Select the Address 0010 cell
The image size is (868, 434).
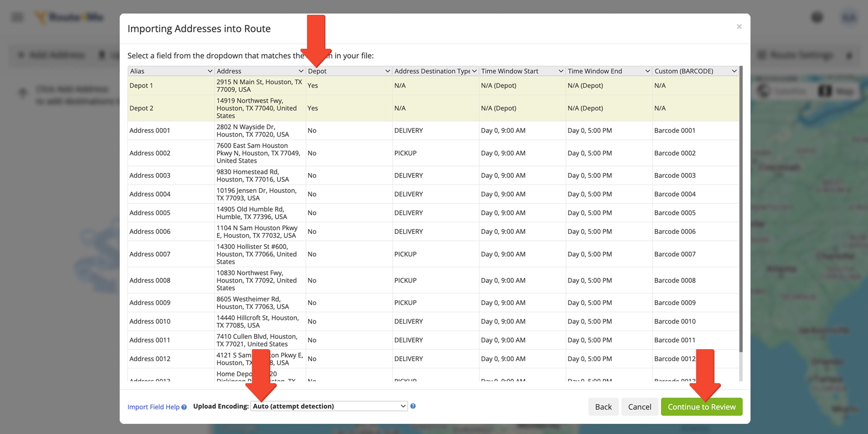(x=171, y=321)
